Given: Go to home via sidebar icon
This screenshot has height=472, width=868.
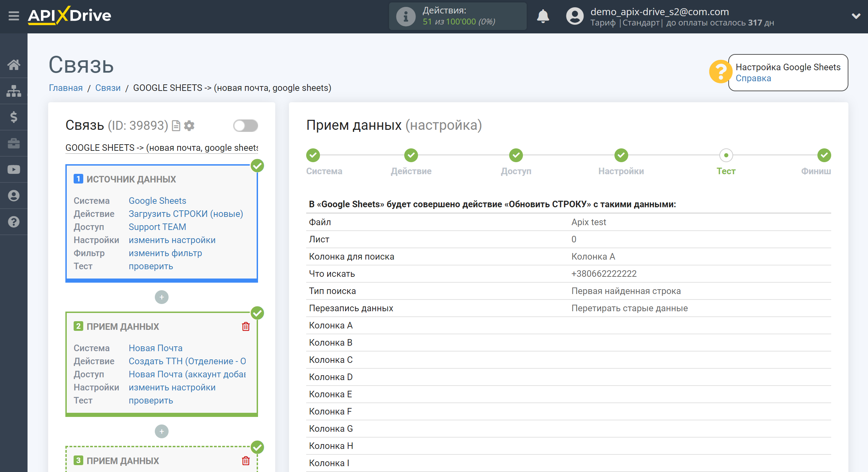Looking at the screenshot, I should pos(14,65).
